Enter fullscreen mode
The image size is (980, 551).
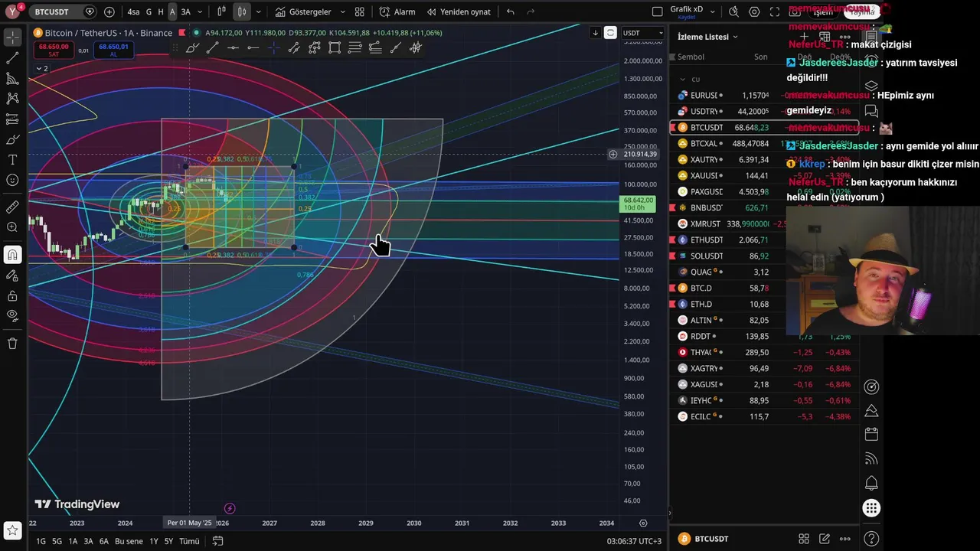(774, 11)
